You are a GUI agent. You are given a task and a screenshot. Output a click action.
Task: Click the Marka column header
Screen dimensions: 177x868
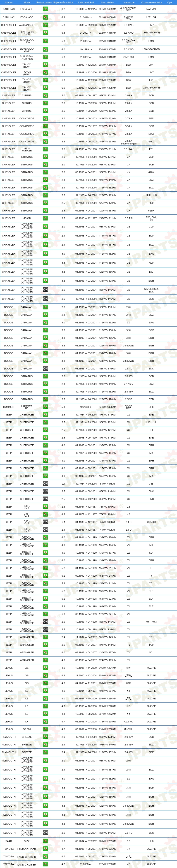(9, 2)
